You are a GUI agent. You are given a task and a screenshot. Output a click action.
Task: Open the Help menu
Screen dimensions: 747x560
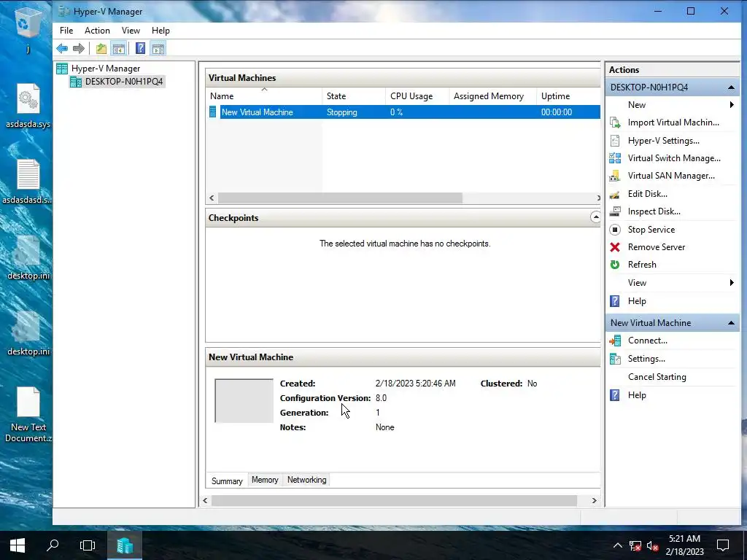click(x=160, y=31)
